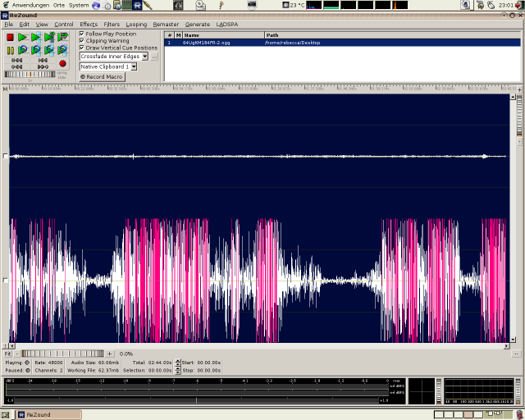This screenshot has width=525, height=420.
Task: Play selection looped skipping most of middle
Action: coord(49,50)
